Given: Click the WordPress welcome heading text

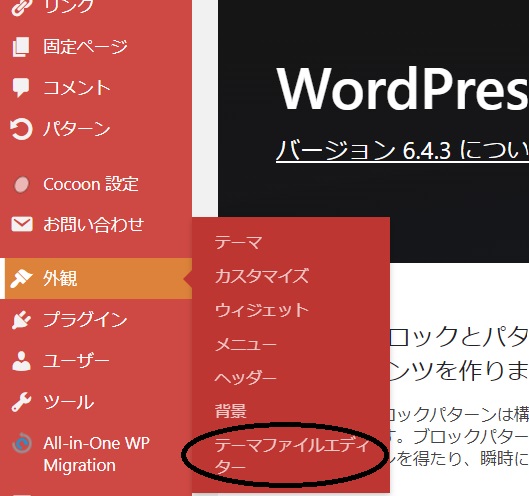Looking at the screenshot, I should point(402,88).
